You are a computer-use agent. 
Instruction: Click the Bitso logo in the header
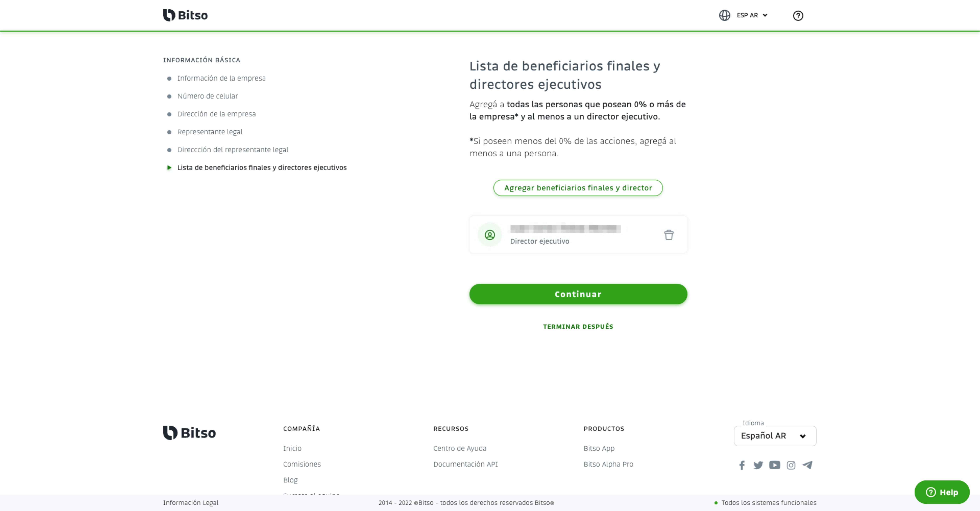(185, 15)
